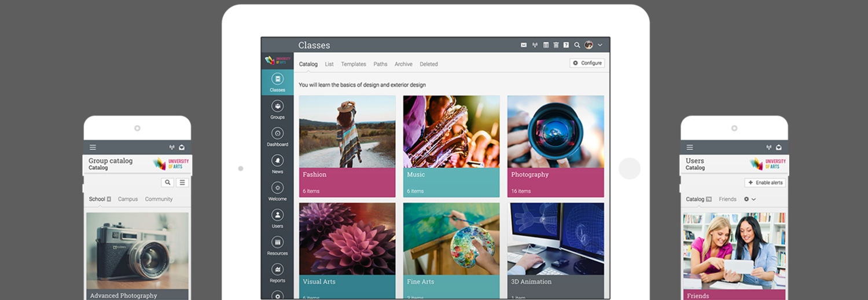This screenshot has height=300, width=868.
Task: Click the Photography title label
Action: tap(529, 174)
